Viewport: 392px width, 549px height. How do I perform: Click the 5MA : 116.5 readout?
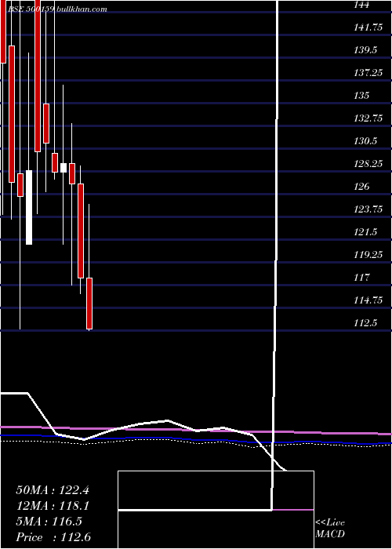click(49, 522)
